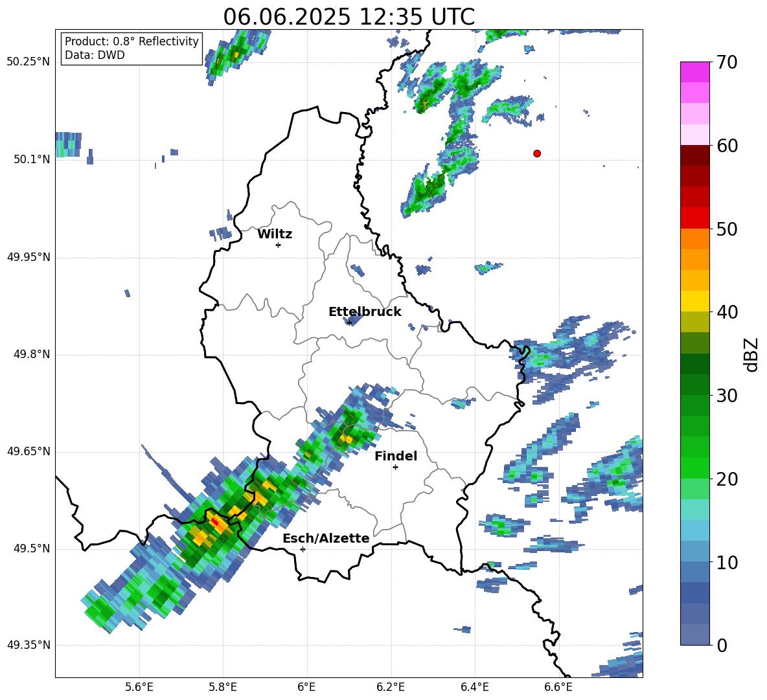Click the title '06.06.2025 12:35 UTC'
The height and width of the screenshot is (700, 767).
click(349, 17)
